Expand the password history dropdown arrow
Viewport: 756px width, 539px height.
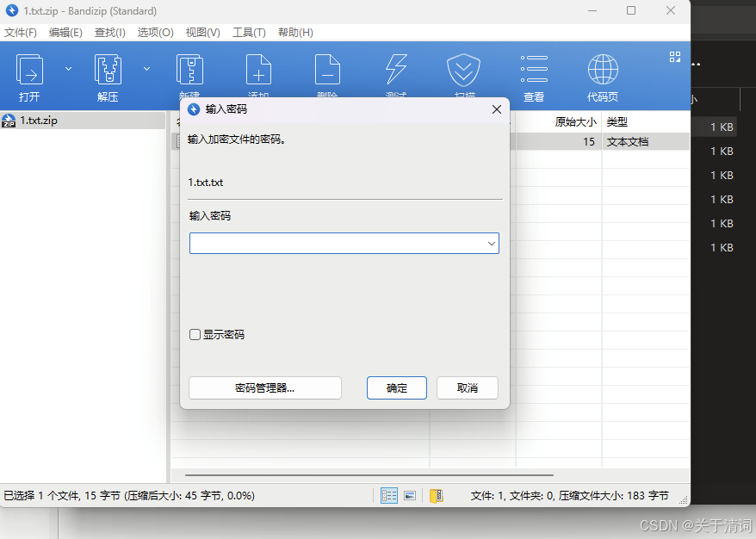click(492, 244)
